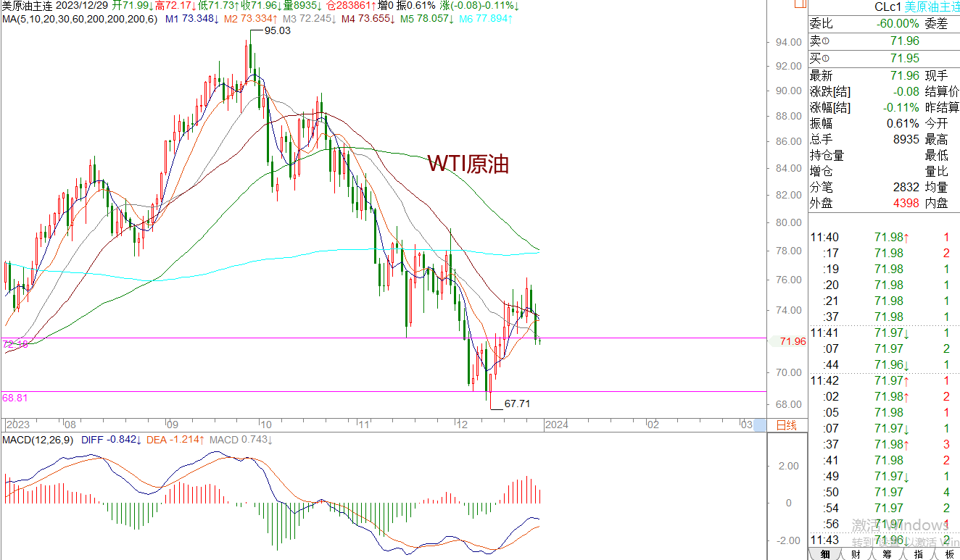Click the 委比 -60.00% row
This screenshot has height=560, width=960.
tap(866, 24)
